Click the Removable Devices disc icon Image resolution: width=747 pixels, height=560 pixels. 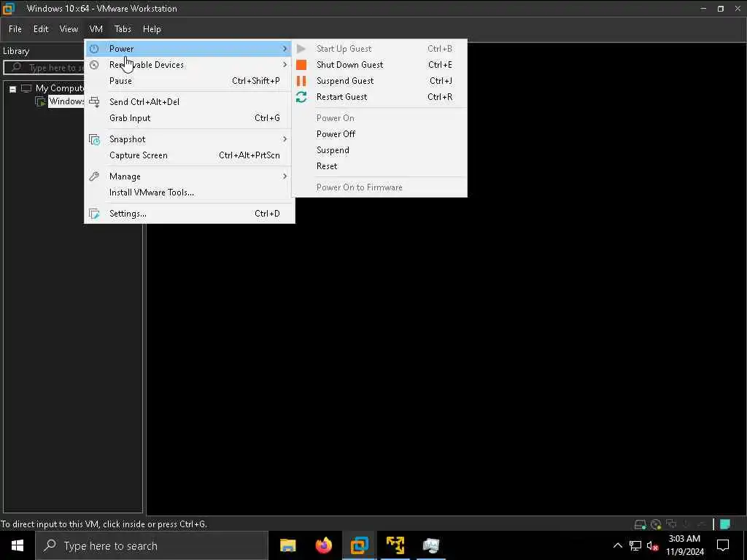(x=94, y=65)
